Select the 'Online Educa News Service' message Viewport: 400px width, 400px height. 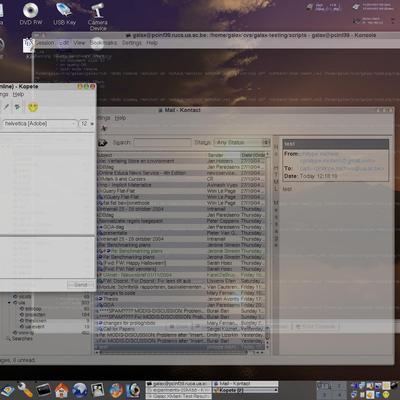point(181,173)
